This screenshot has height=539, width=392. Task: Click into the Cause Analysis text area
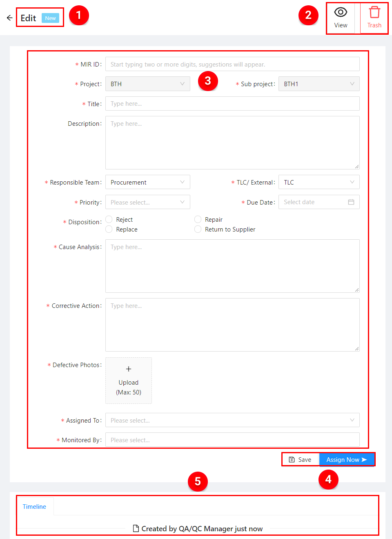[x=232, y=266]
